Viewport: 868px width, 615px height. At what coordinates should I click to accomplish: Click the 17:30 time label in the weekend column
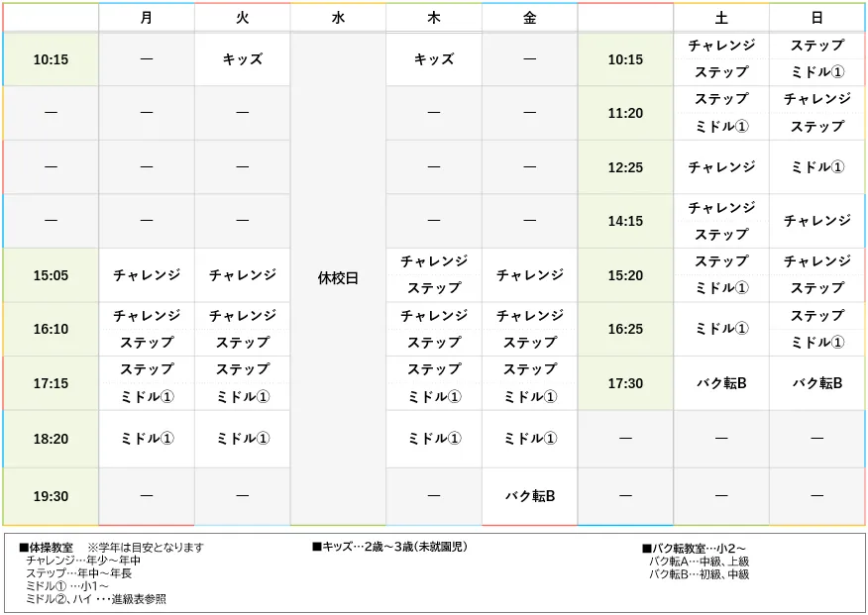(625, 383)
